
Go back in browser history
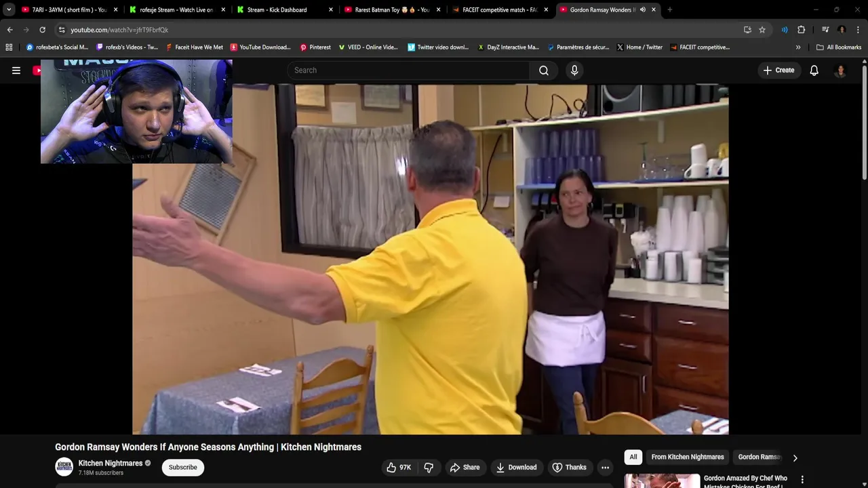[x=9, y=30]
